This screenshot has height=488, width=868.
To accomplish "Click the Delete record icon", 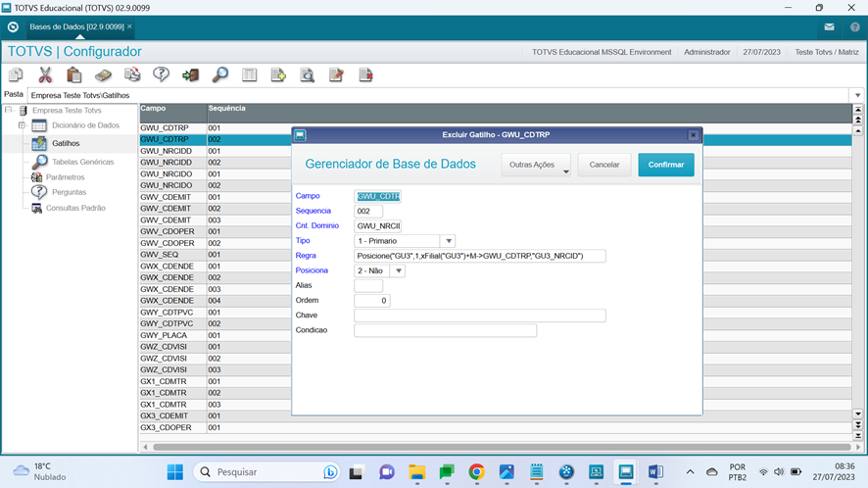I will point(365,74).
